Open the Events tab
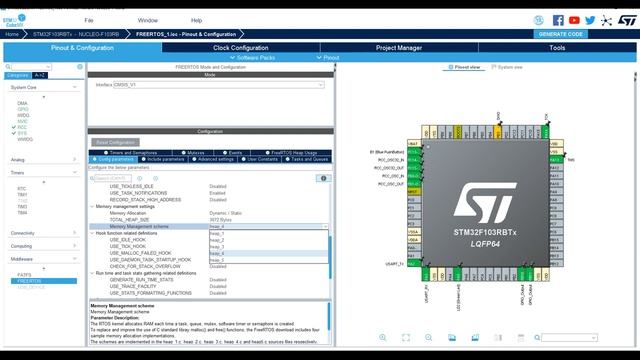640x360 pixels. pyautogui.click(x=233, y=153)
